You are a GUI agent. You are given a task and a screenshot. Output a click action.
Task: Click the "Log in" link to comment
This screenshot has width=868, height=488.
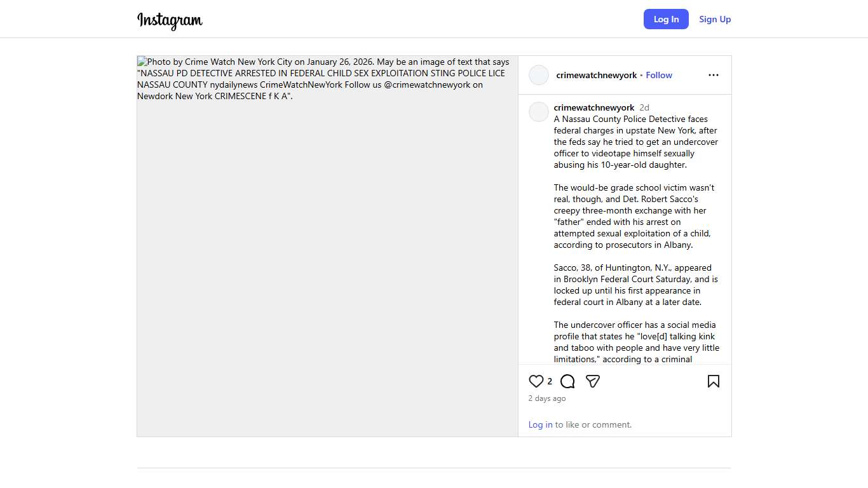(540, 424)
